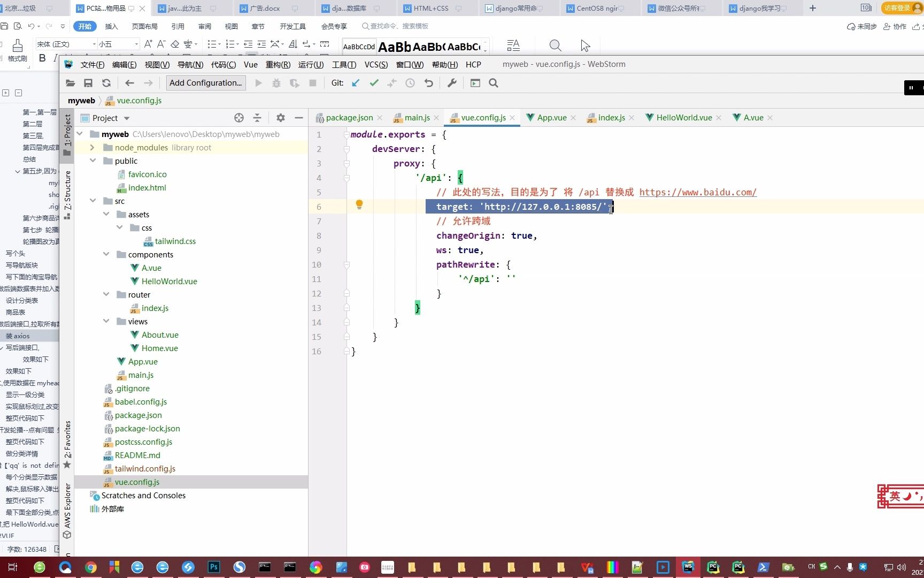Click the green Run triangle icon
The width and height of the screenshot is (924, 578).
click(259, 83)
